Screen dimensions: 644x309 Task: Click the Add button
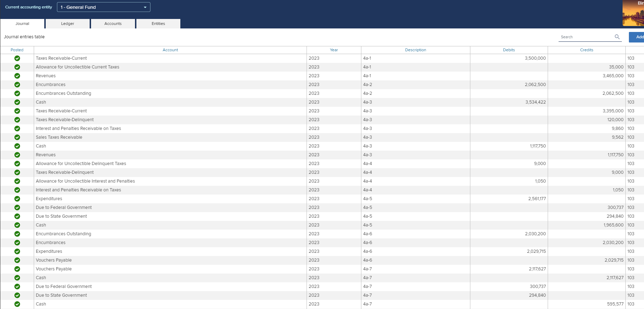(x=637, y=37)
